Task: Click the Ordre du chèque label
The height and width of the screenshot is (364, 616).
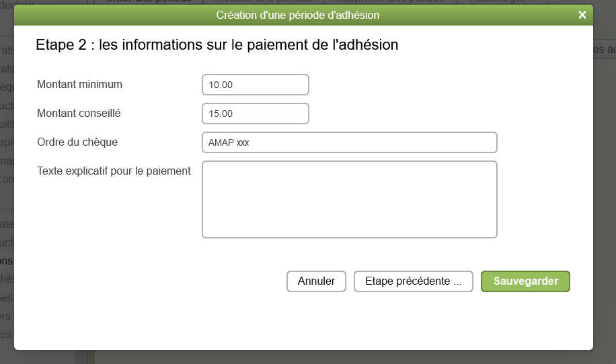Action: [x=77, y=142]
